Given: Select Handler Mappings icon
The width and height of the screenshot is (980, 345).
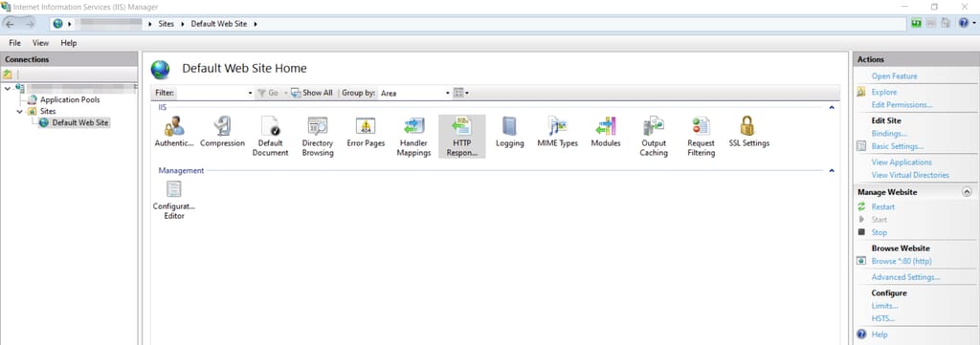Looking at the screenshot, I should point(413,137).
